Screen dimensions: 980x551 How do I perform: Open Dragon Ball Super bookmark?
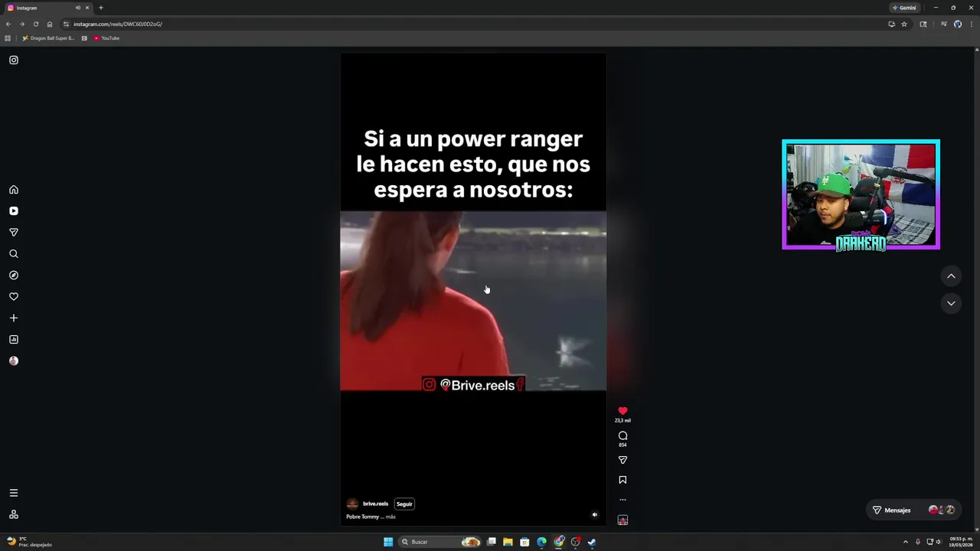(x=48, y=38)
